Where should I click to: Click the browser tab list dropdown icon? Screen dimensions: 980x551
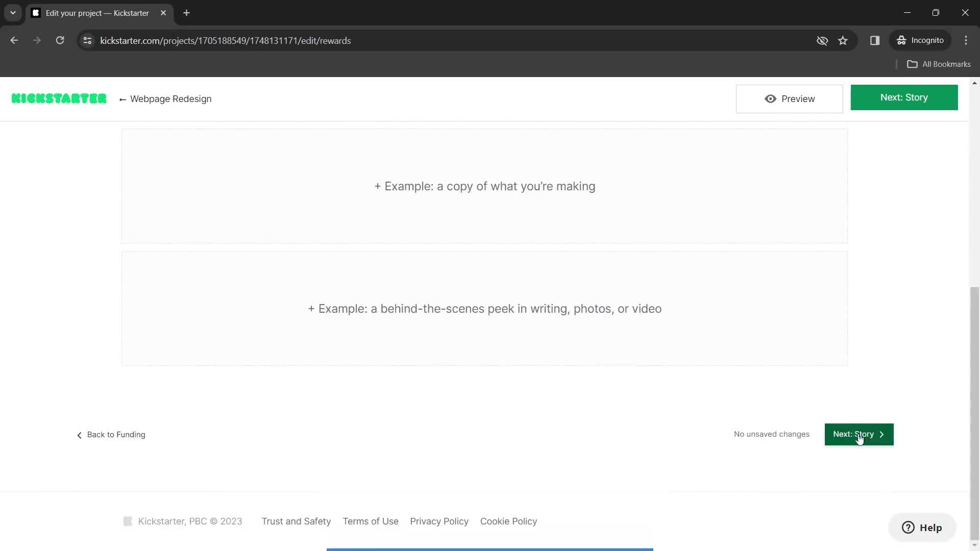click(12, 13)
